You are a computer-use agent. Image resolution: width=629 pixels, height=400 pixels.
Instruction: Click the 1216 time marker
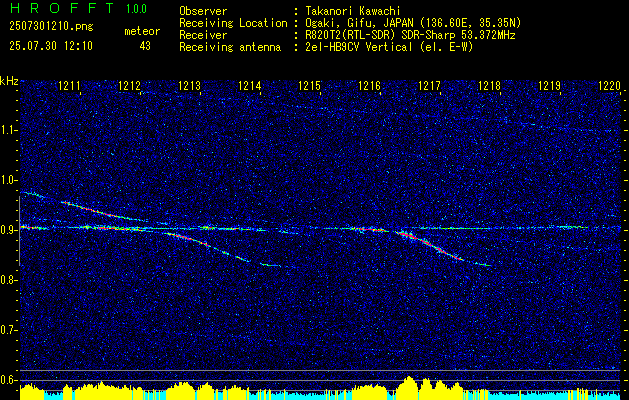[x=369, y=85]
